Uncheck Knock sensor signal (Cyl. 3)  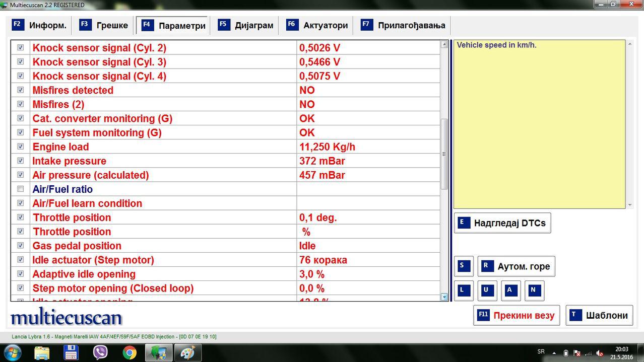pos(21,61)
